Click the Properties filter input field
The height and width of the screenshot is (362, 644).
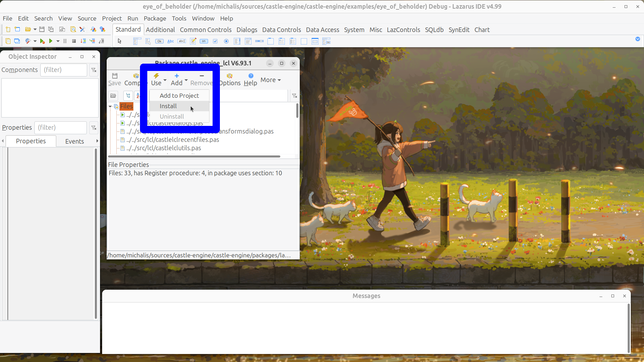point(60,128)
